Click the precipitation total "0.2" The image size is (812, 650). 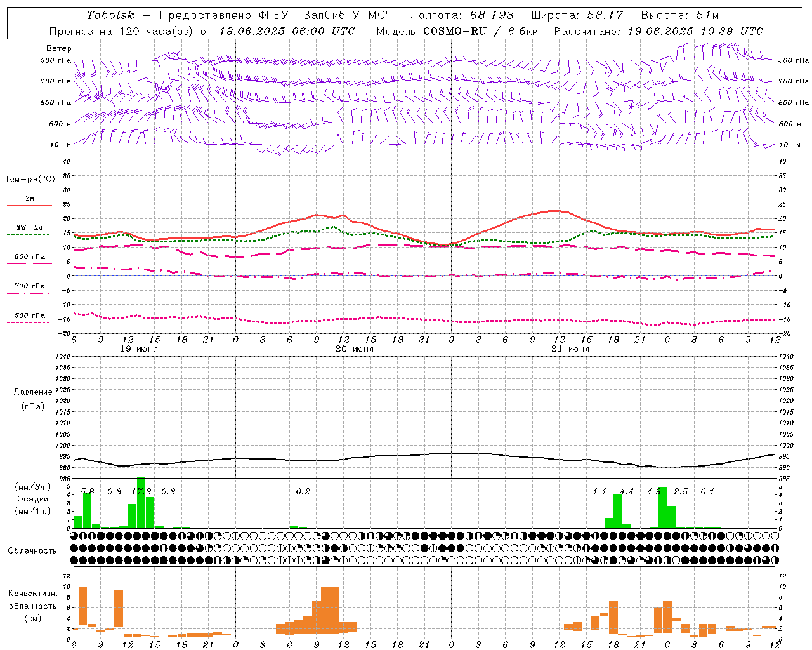click(303, 492)
